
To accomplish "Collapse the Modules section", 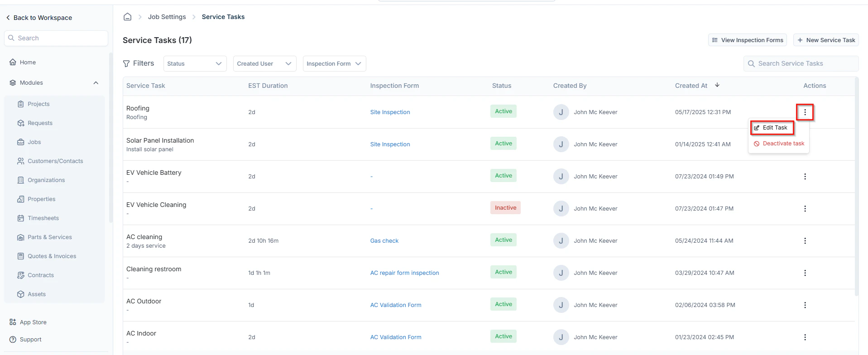I will click(96, 83).
